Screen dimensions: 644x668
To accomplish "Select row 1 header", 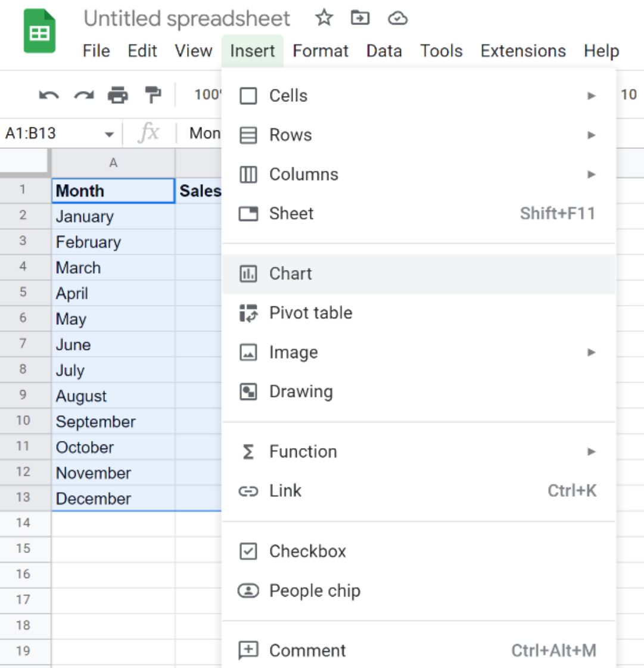I will pos(24,189).
